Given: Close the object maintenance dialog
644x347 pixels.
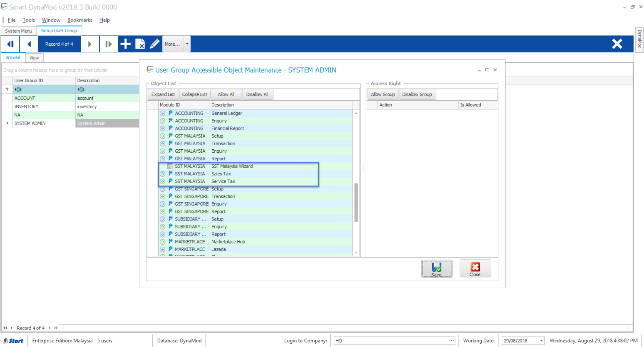Looking at the screenshot, I should point(475,269).
